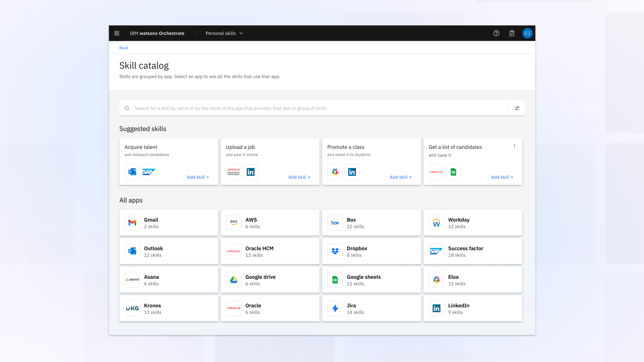Click the Box 22 skills label
Screen dimensions: 644x362
355,227
